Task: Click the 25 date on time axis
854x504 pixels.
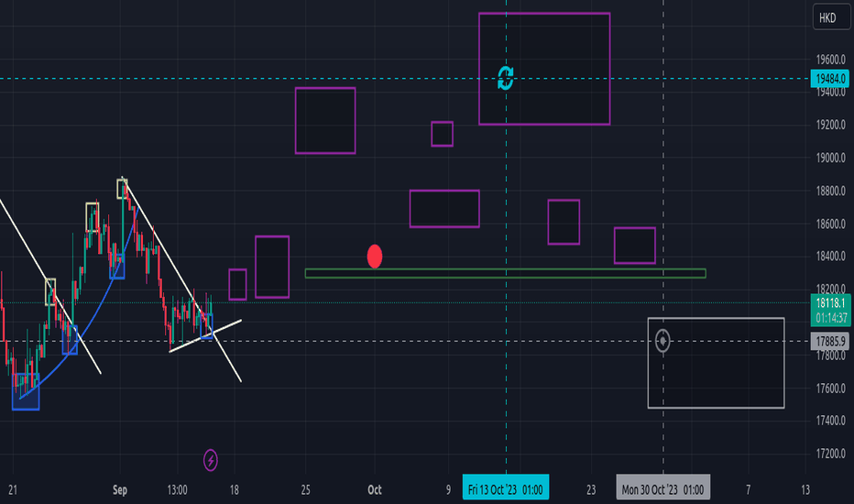Action: click(305, 490)
